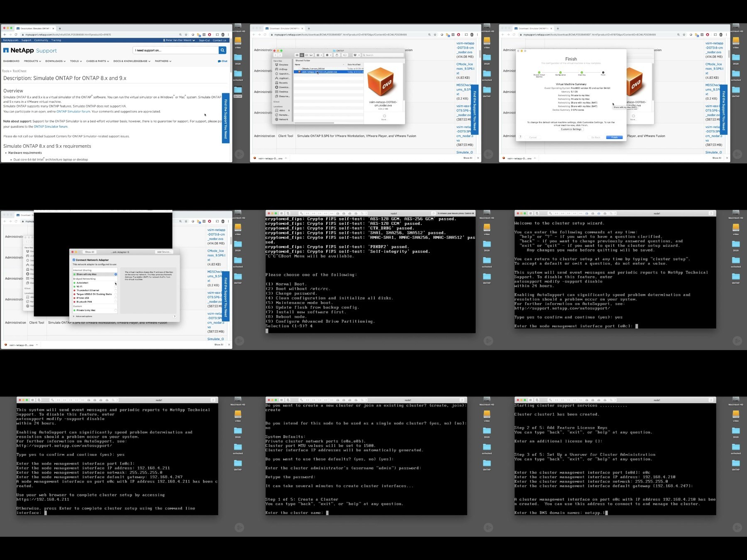This screenshot has height=560, width=747.
Task: Open the ToolChest breadcrumb link
Action: [x=20, y=71]
